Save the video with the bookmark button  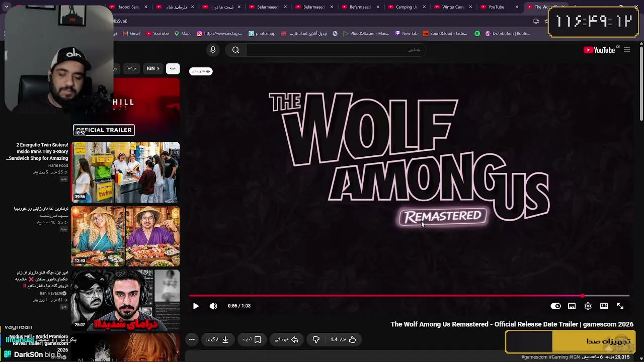(252, 339)
